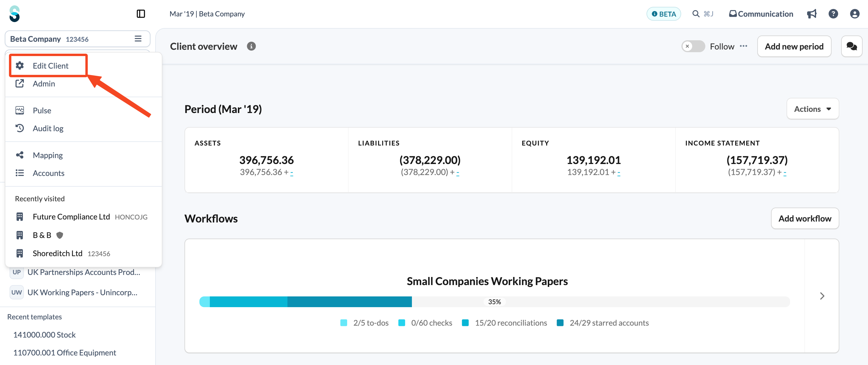The image size is (868, 365).
Task: Expand workflow with right chevron arrow
Action: point(822,296)
